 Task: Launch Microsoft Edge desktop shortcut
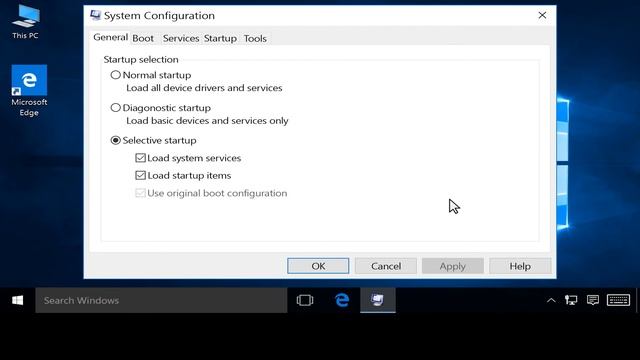click(29, 91)
